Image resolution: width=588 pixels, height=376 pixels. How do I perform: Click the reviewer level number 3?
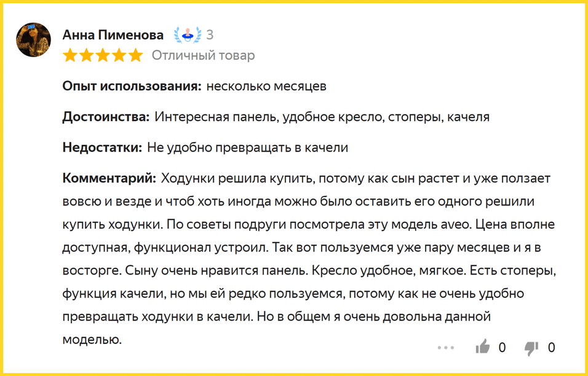click(210, 35)
